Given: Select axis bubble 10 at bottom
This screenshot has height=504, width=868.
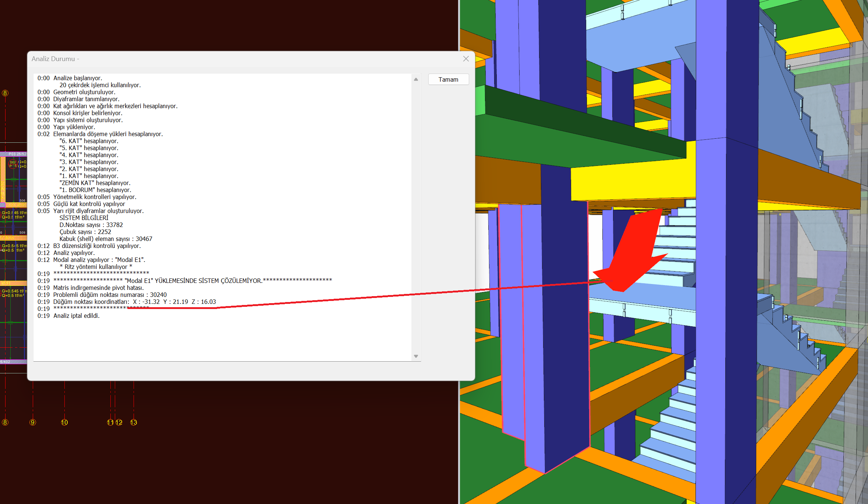Looking at the screenshot, I should pyautogui.click(x=64, y=422).
